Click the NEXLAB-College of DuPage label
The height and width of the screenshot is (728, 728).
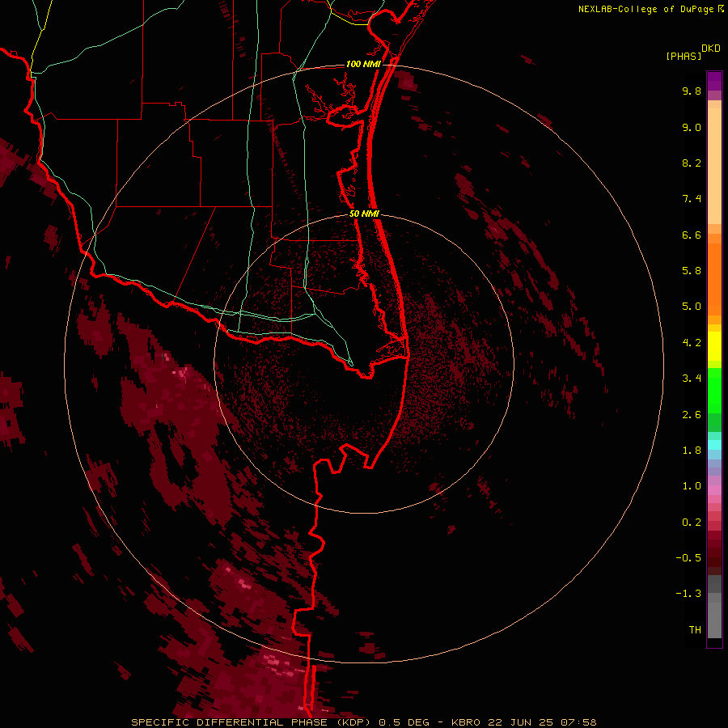click(x=645, y=9)
